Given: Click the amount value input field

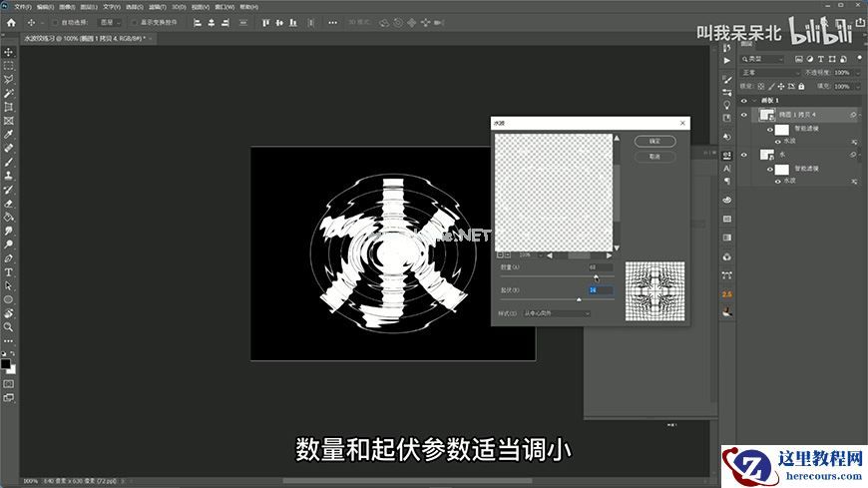Looking at the screenshot, I should pyautogui.click(x=601, y=267).
